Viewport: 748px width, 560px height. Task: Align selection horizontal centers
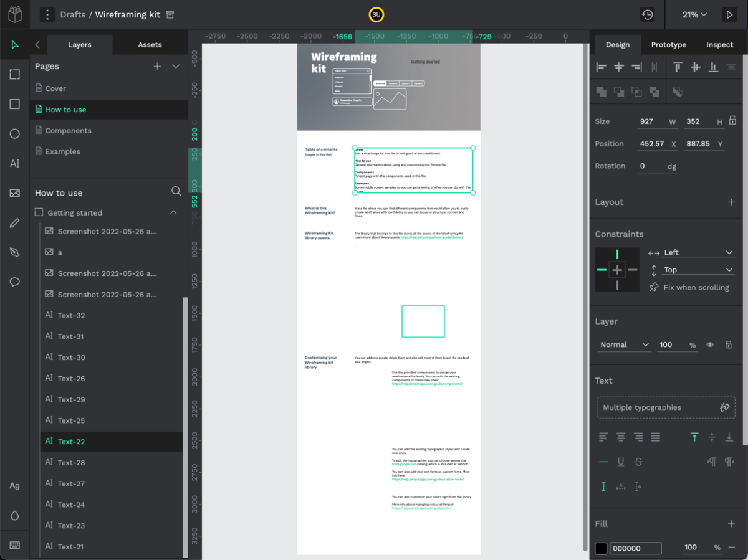pos(619,67)
